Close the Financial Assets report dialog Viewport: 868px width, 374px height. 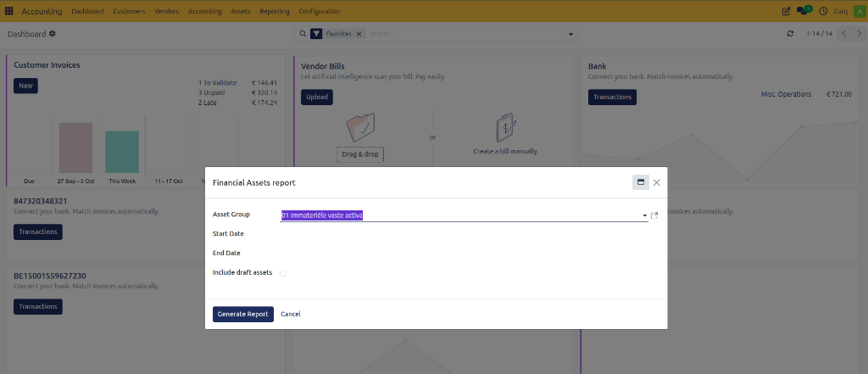657,182
